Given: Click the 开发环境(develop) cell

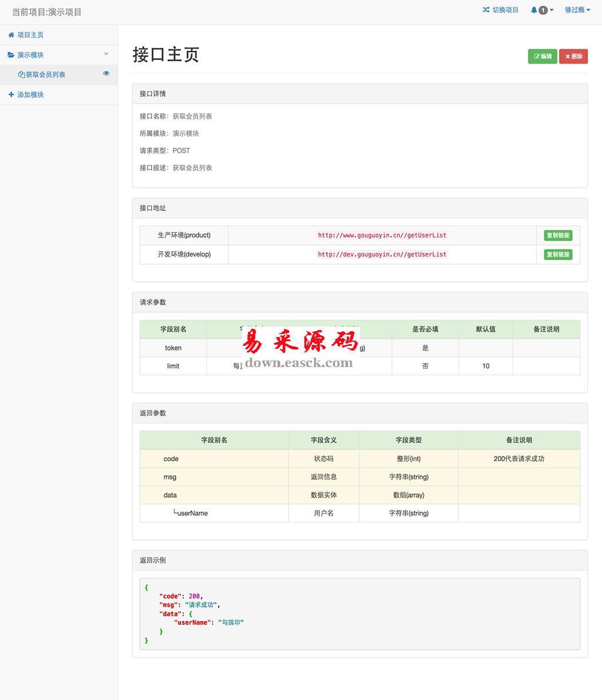Looking at the screenshot, I should 184,255.
